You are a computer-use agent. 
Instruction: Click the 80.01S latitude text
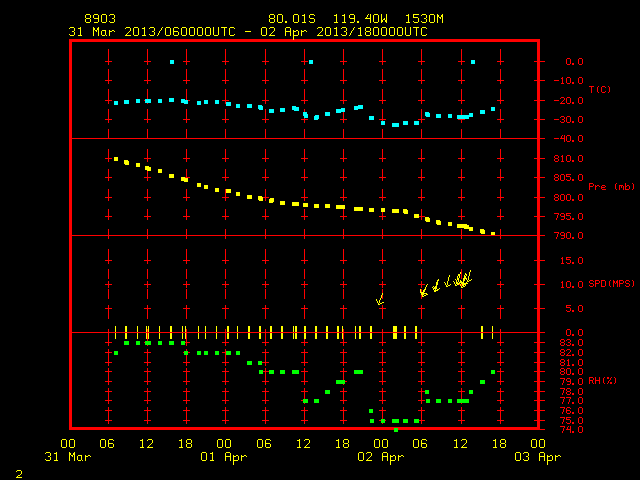click(x=292, y=19)
